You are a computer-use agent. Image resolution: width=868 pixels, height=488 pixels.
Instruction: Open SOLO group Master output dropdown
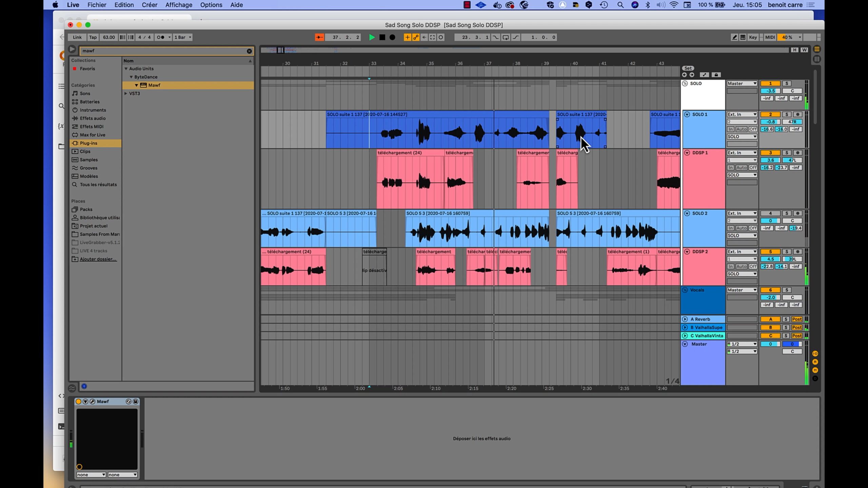pyautogui.click(x=742, y=83)
